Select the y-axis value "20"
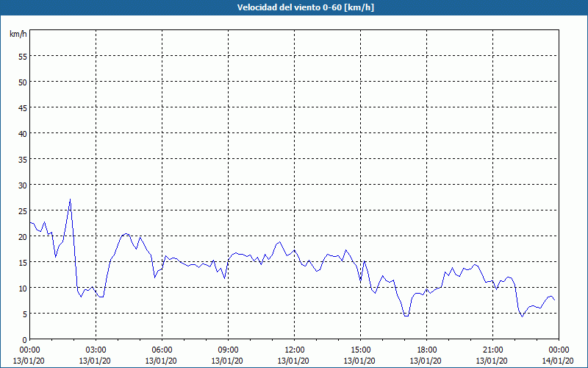This screenshot has height=368, width=588. pyautogui.click(x=23, y=236)
